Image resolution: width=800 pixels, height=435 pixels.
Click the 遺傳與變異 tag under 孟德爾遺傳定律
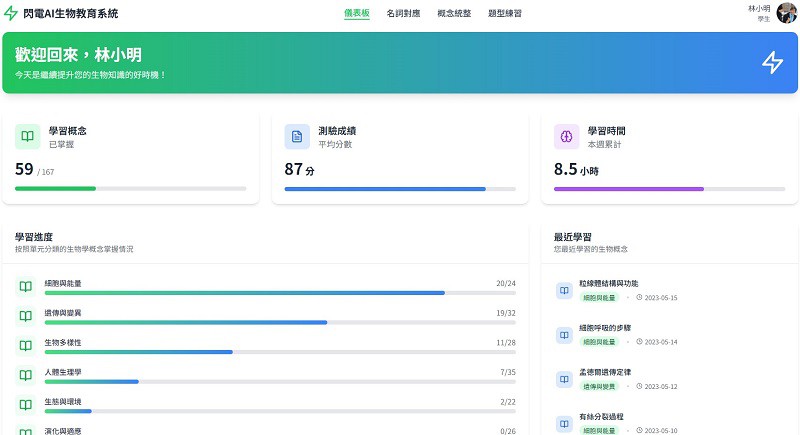click(600, 386)
